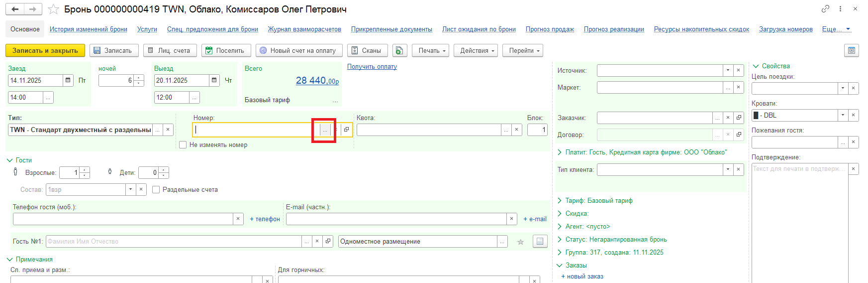Expand the Тариф: Базовый тариф section

pos(560,201)
